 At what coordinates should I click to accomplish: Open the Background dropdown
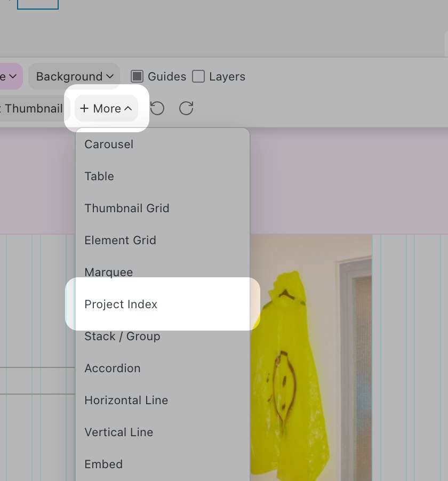click(x=75, y=76)
